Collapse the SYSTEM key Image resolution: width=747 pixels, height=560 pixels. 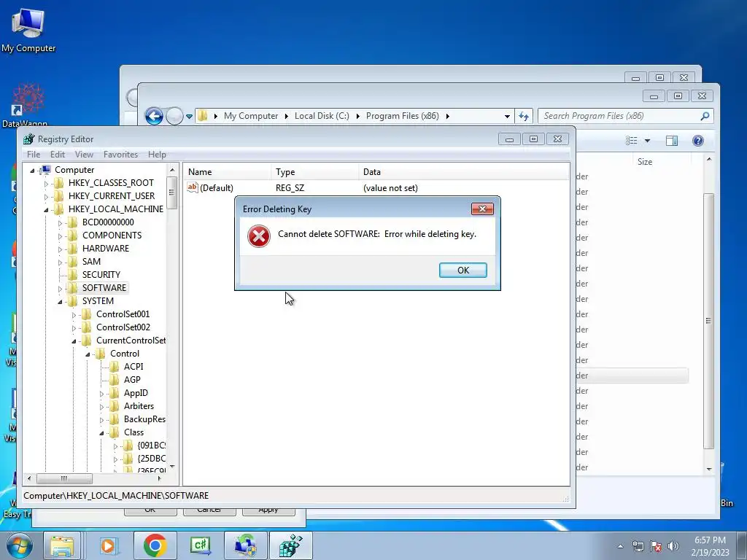tap(60, 301)
